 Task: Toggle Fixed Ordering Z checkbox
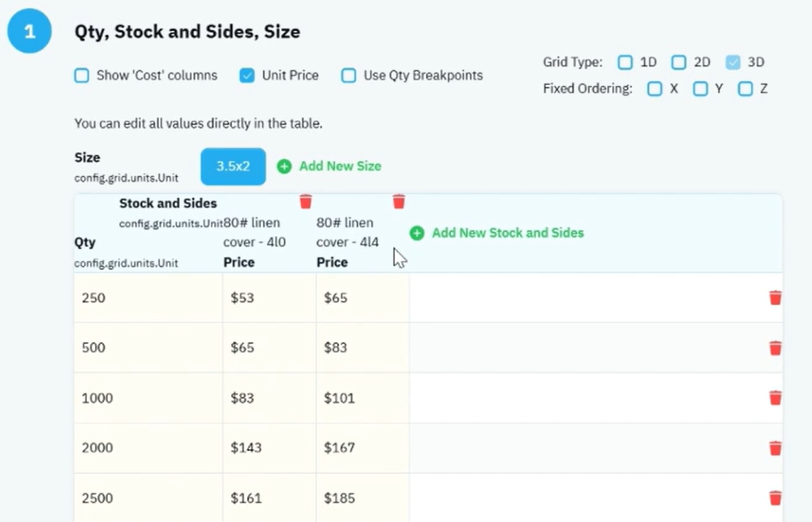[745, 88]
